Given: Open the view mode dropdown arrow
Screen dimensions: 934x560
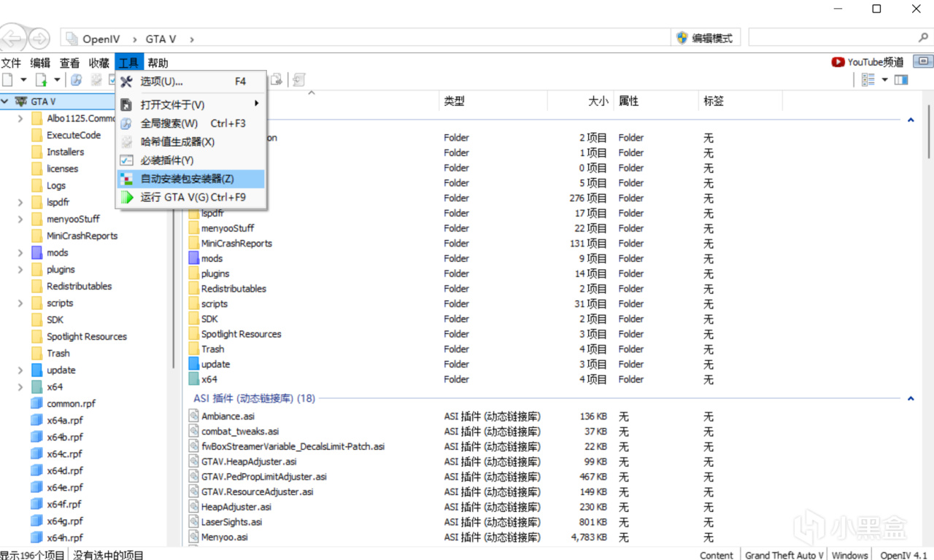Looking at the screenshot, I should tap(884, 79).
